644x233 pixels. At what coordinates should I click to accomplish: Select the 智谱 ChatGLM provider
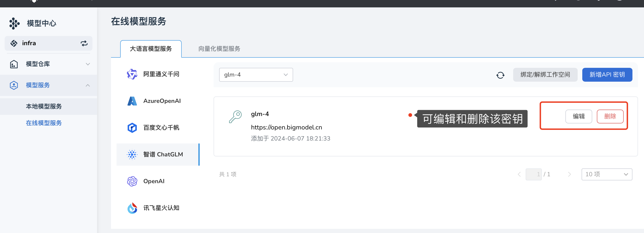click(x=158, y=154)
